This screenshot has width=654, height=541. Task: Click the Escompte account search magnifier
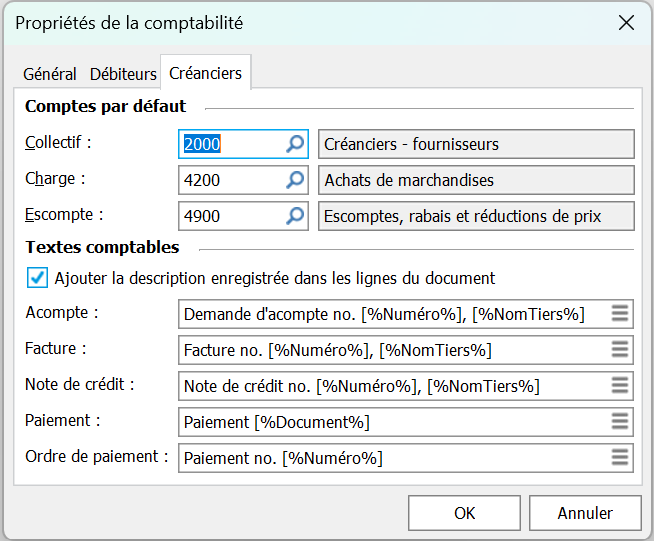(295, 216)
